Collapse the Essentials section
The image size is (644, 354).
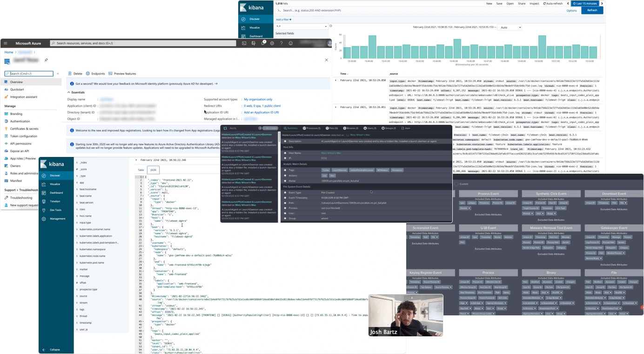76,93
